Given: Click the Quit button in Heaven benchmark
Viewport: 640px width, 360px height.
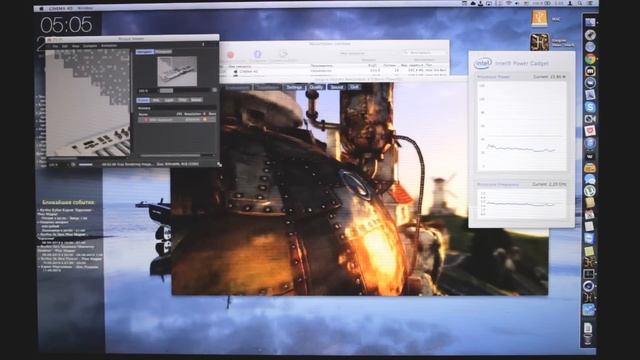Looking at the screenshot, I should tap(354, 87).
